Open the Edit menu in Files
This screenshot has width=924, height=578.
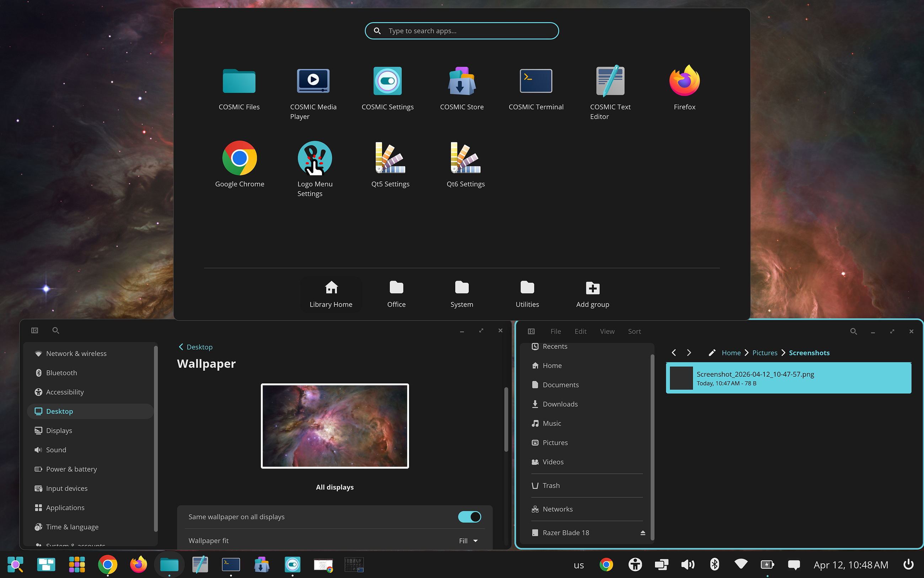click(x=580, y=332)
